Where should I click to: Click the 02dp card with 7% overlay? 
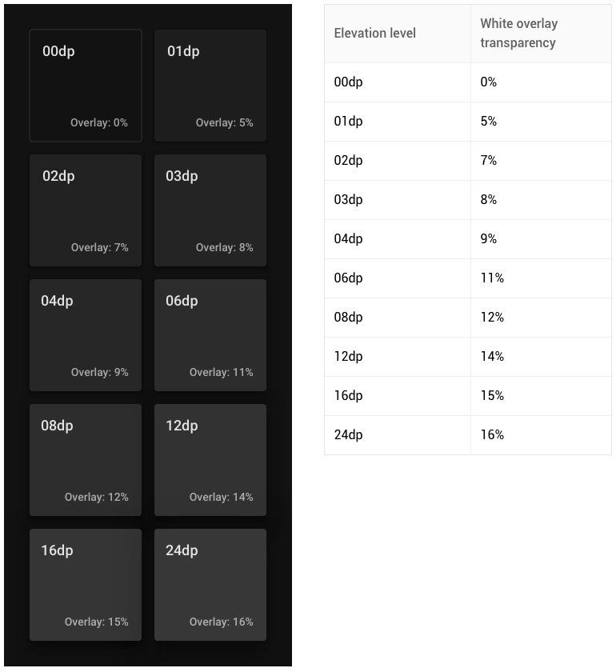(86, 210)
